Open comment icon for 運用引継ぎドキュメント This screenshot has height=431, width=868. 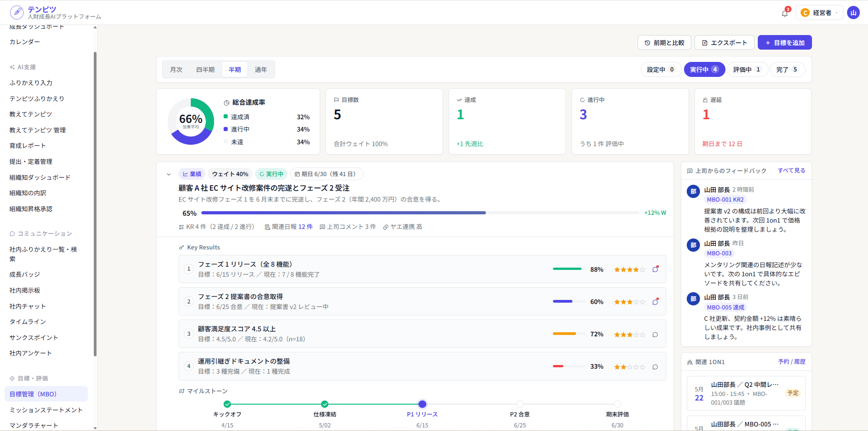[655, 367]
